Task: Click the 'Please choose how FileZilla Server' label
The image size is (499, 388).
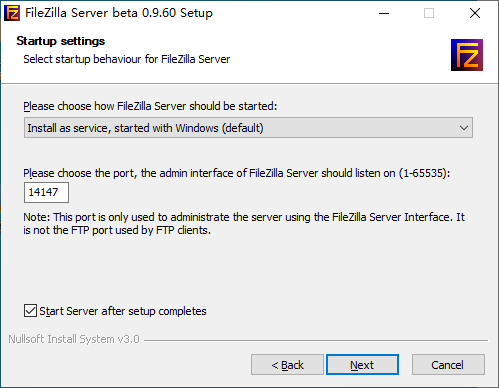Action: click(150, 106)
